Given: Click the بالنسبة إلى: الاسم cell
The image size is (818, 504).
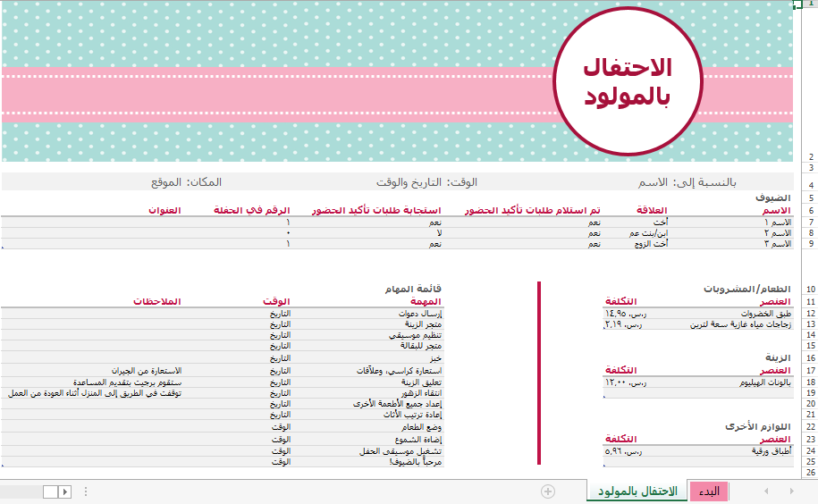Looking at the screenshot, I should 687,182.
